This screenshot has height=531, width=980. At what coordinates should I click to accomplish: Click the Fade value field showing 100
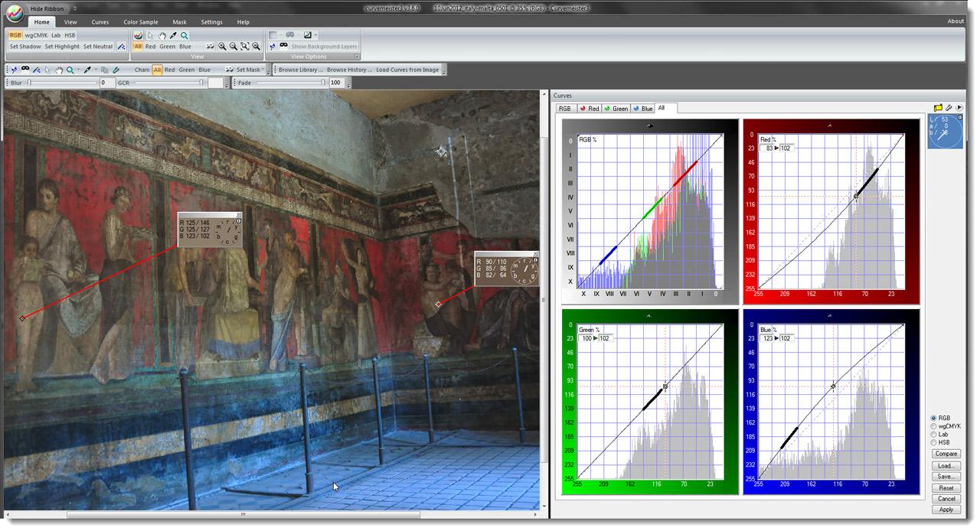pyautogui.click(x=336, y=83)
